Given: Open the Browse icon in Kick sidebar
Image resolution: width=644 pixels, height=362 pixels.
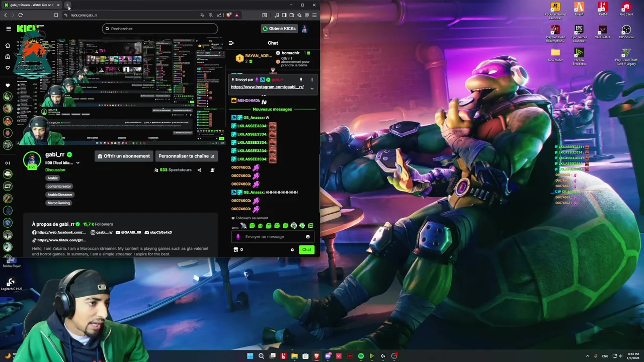Looking at the screenshot, I should click(x=8, y=57).
